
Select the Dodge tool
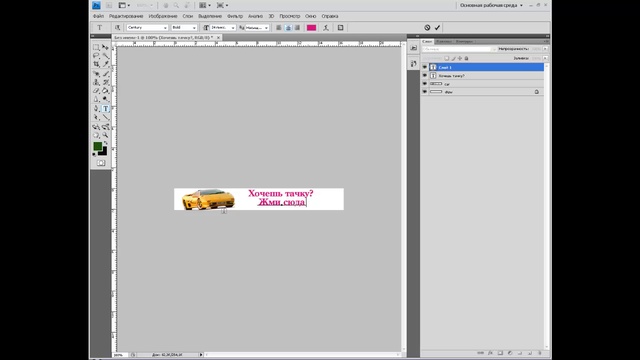106,99
